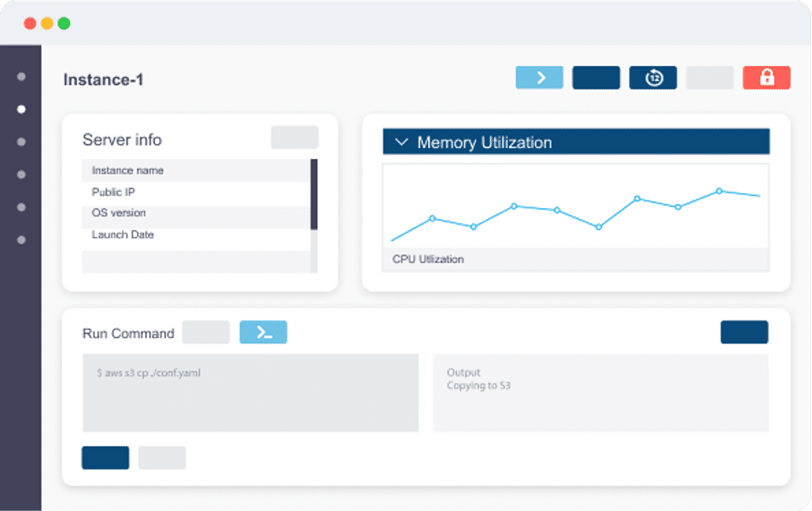Collapse the Memory Utilization chevron

pyautogui.click(x=401, y=142)
